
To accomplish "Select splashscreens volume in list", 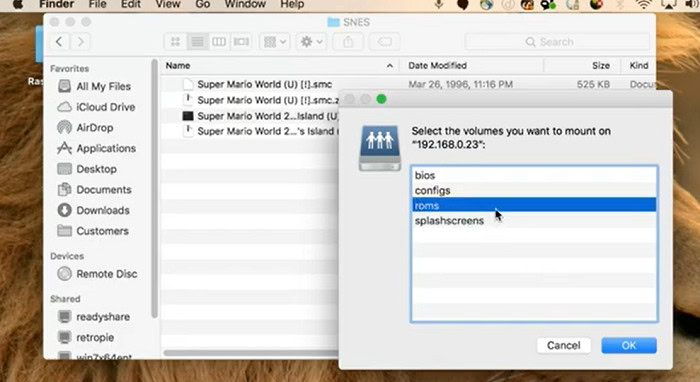I will 534,220.
